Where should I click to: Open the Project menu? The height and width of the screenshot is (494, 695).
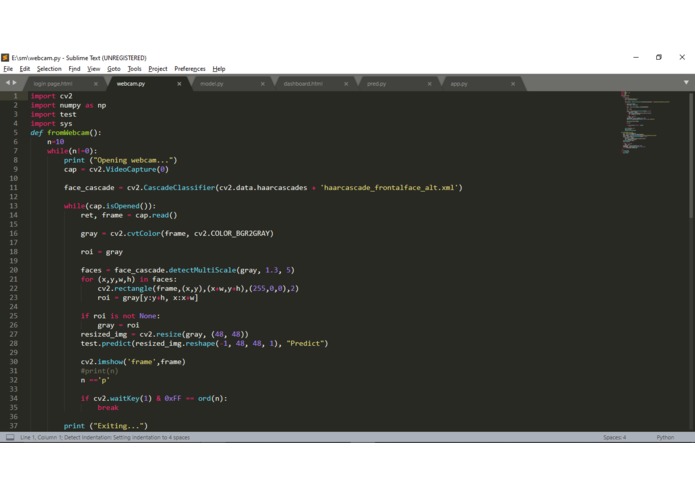coord(158,69)
